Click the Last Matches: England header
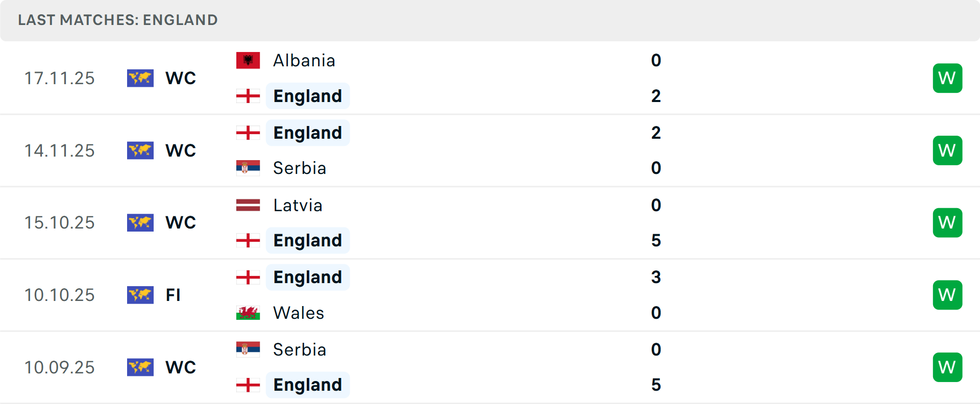The height and width of the screenshot is (404, 980). (118, 20)
